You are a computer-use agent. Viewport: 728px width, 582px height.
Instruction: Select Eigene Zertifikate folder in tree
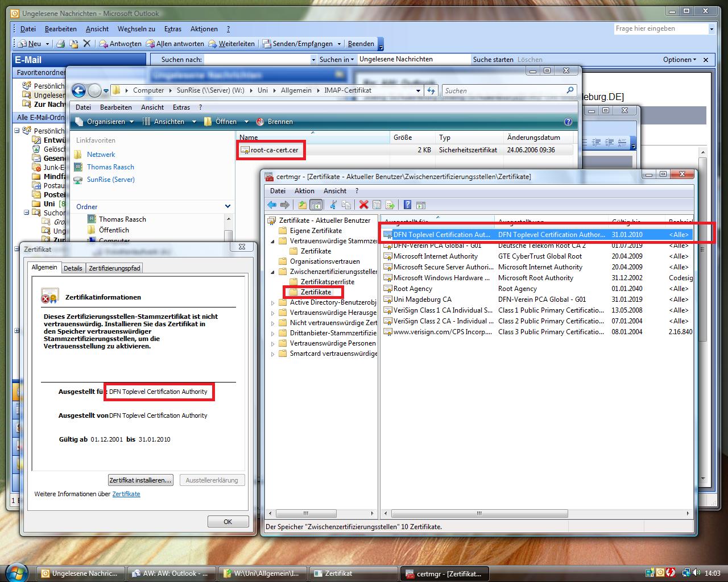tap(311, 231)
